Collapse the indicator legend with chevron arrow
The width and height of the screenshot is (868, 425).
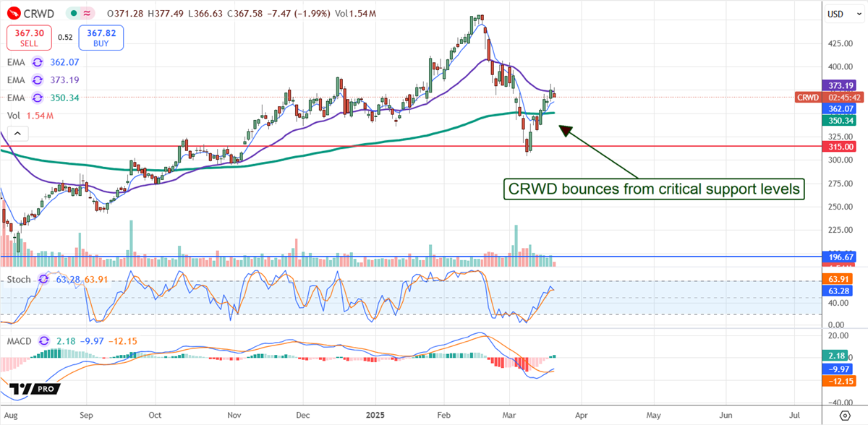point(18,133)
